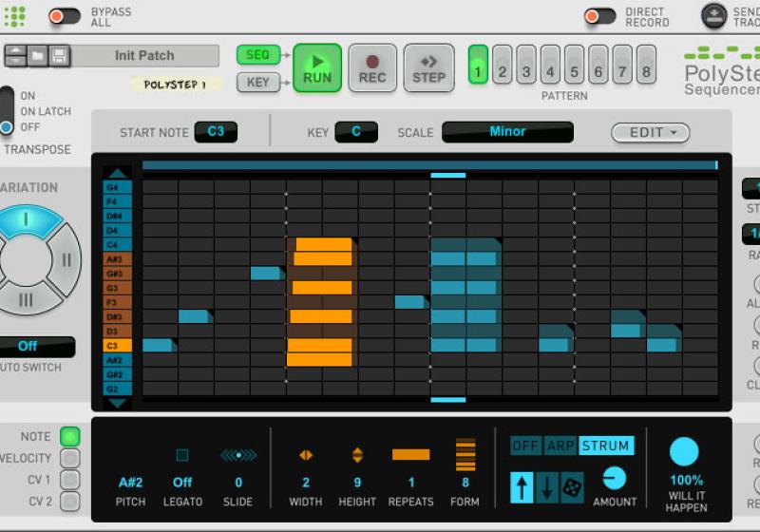Select pattern 3
This screenshot has height=532, width=760.
[526, 65]
